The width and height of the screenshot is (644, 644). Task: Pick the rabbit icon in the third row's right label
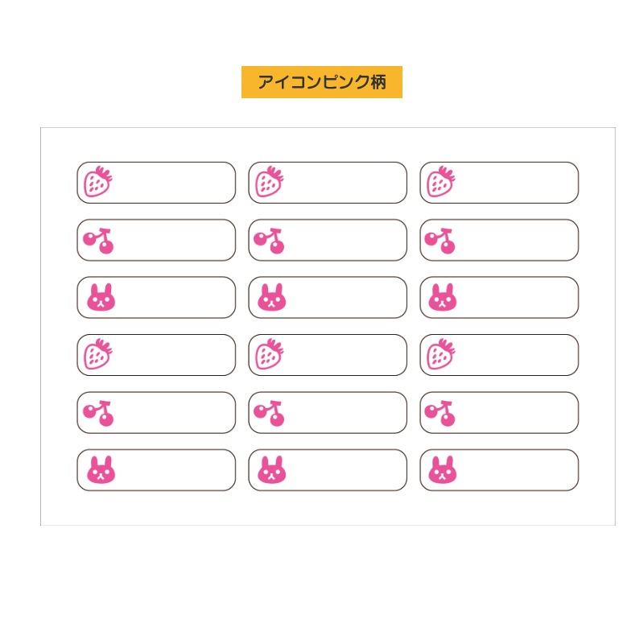point(443,298)
